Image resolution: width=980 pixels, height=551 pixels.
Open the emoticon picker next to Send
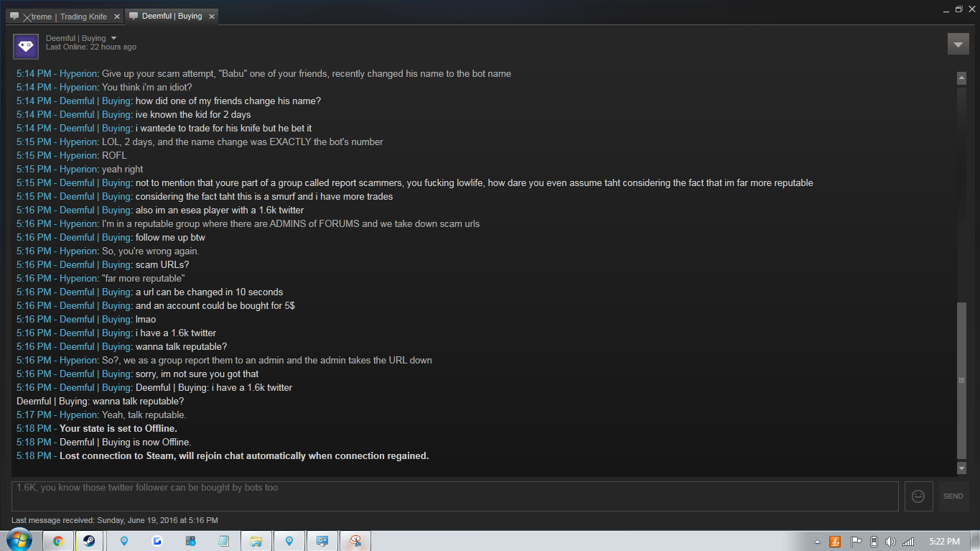pos(918,496)
